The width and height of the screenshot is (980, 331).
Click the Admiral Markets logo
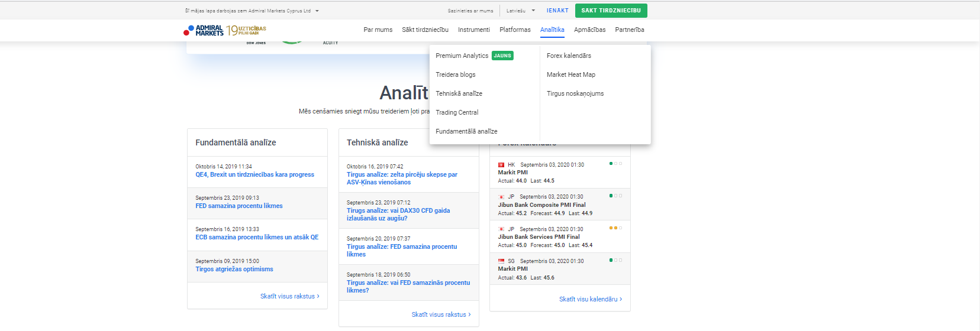tap(204, 30)
